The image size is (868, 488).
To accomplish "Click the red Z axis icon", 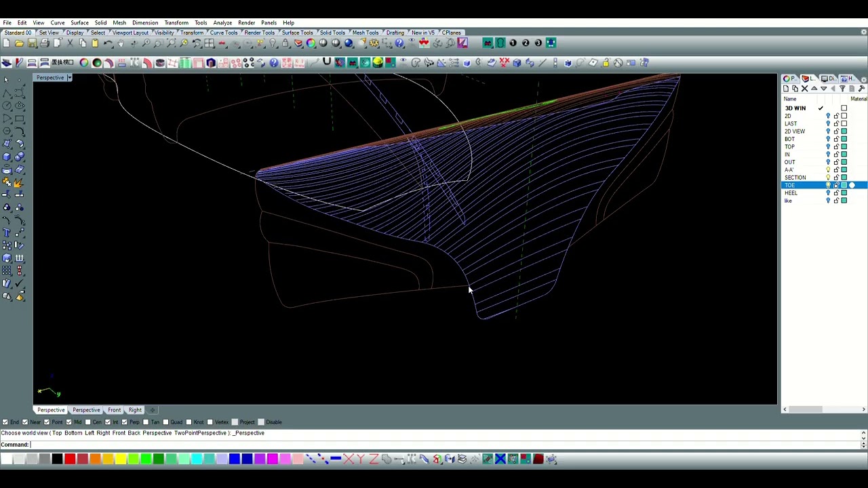I will point(374,459).
